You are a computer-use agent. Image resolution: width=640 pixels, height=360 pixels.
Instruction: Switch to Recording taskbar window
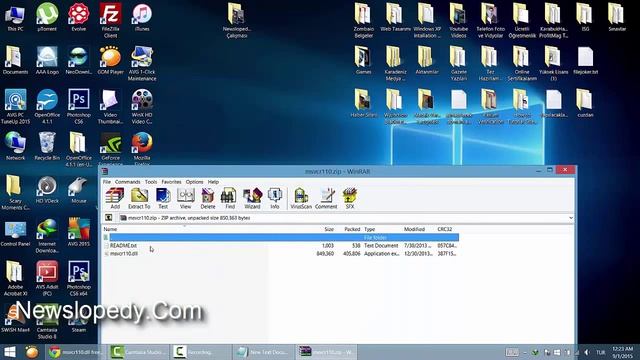(x=200, y=352)
